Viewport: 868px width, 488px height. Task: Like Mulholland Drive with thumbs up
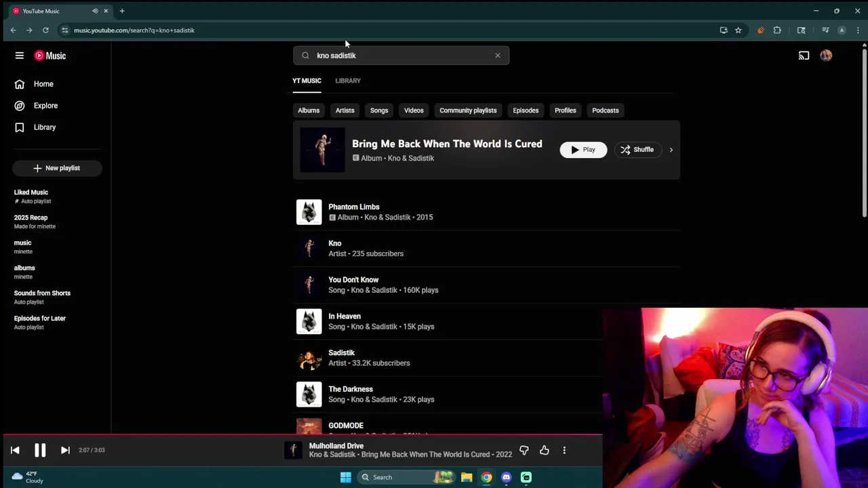(x=545, y=450)
